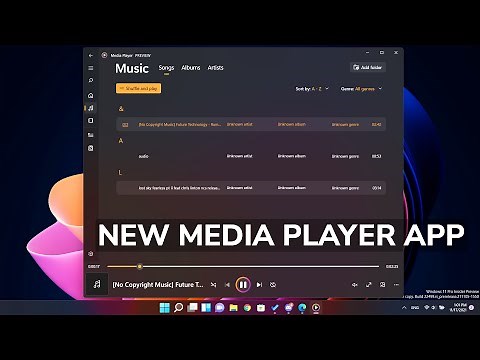
Task: Pause the current song
Action: coord(243,285)
